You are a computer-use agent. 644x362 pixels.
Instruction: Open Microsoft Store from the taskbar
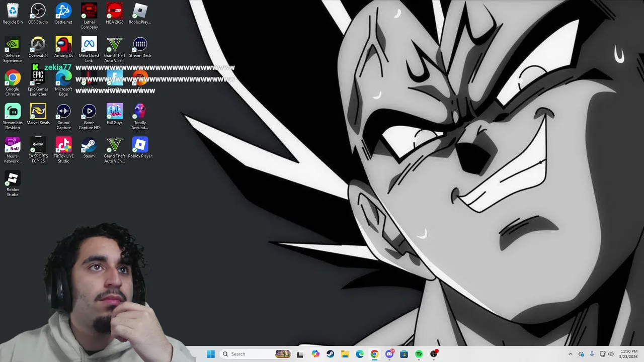pyautogui.click(x=404, y=354)
